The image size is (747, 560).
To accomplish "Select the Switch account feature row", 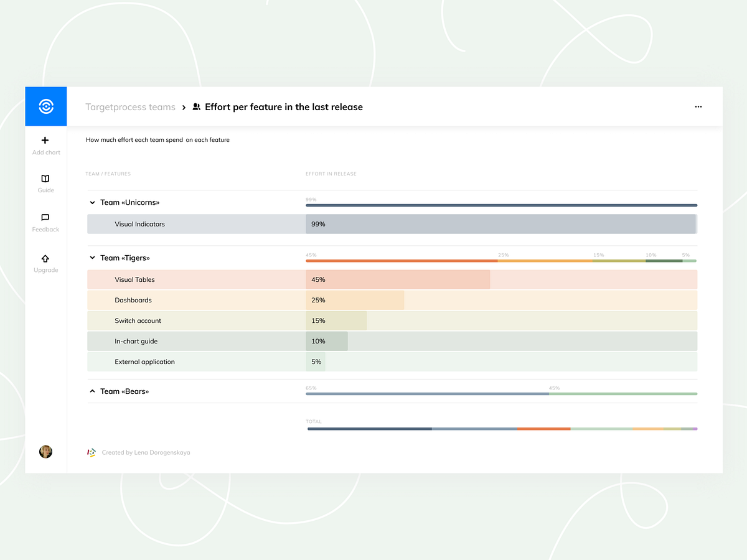I will 138,320.
